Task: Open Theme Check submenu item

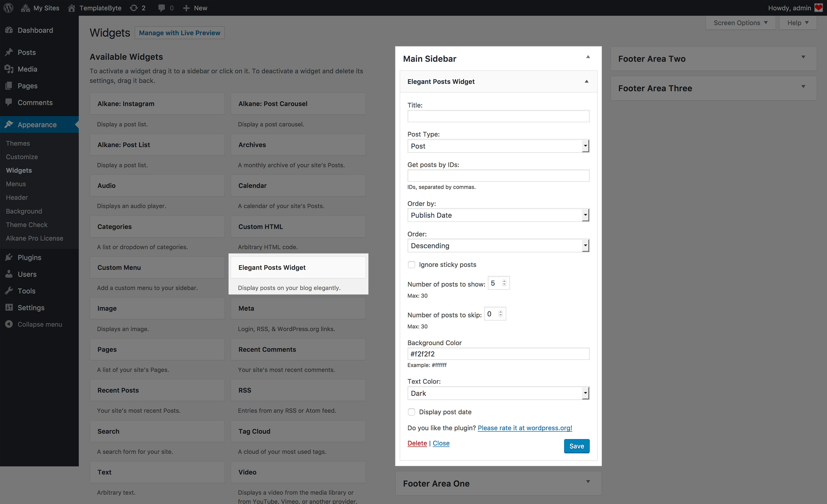Action: click(26, 224)
